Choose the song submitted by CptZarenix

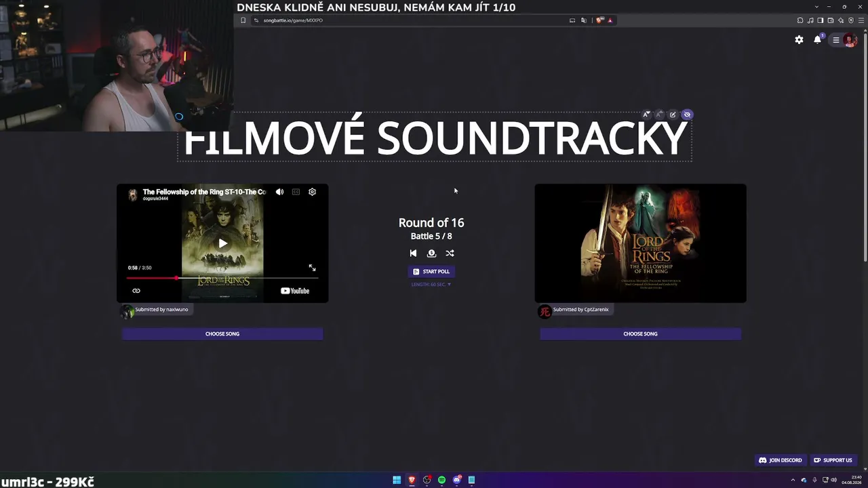click(x=640, y=333)
